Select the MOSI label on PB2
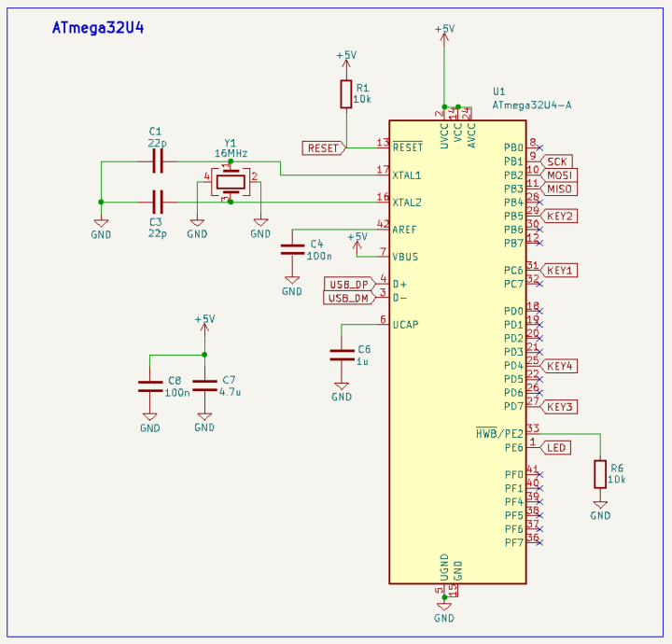Screen dimensions: 672x644 tap(560, 175)
